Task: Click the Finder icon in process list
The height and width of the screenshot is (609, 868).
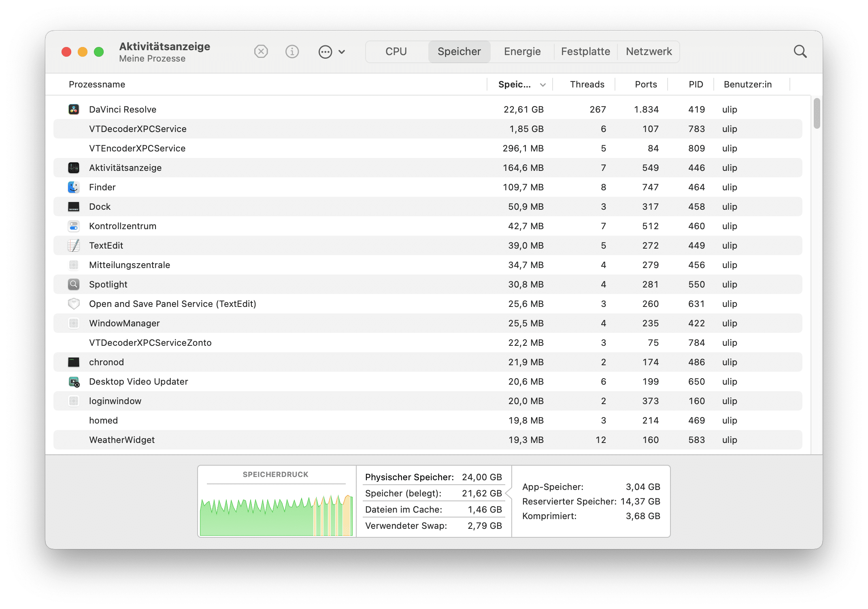Action: click(x=74, y=187)
